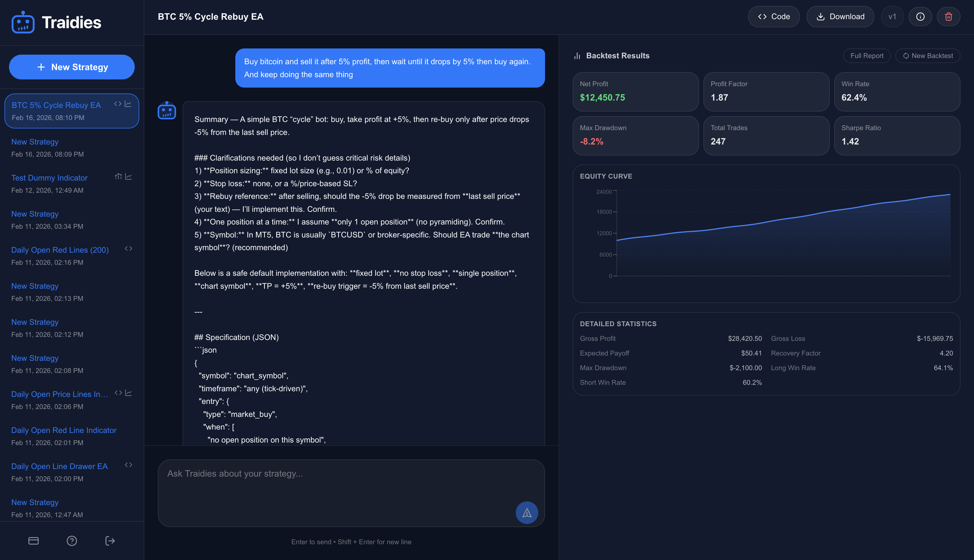The width and height of the screenshot is (974, 560).
Task: Start a New Strategy
Action: (x=72, y=67)
